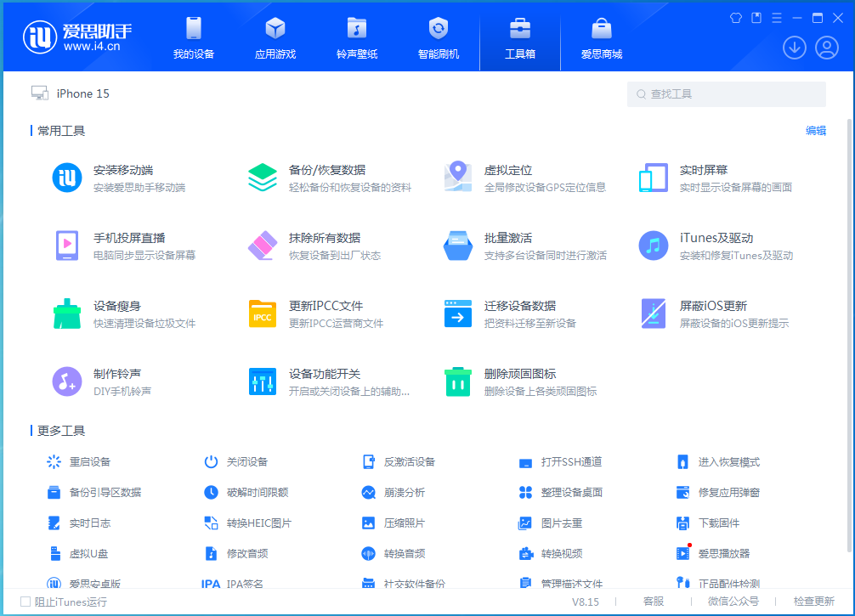Image resolution: width=855 pixels, height=616 pixels.
Task: Select the iPhone 15 device label
Action: pyautogui.click(x=83, y=93)
